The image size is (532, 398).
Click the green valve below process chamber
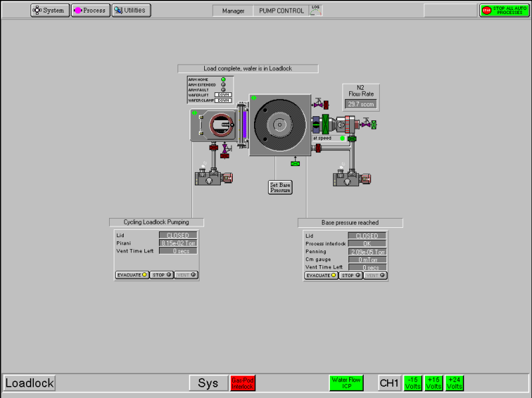tap(296, 163)
